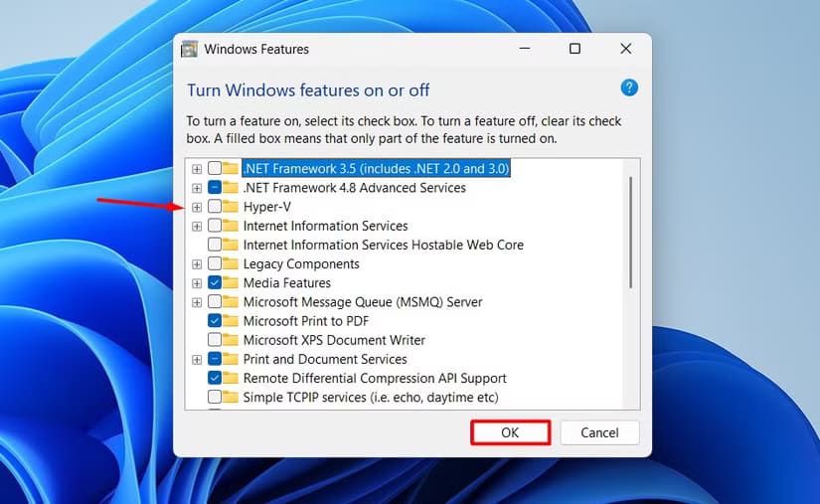
Task: Click Remote Differential Compression folder icon
Action: [231, 379]
